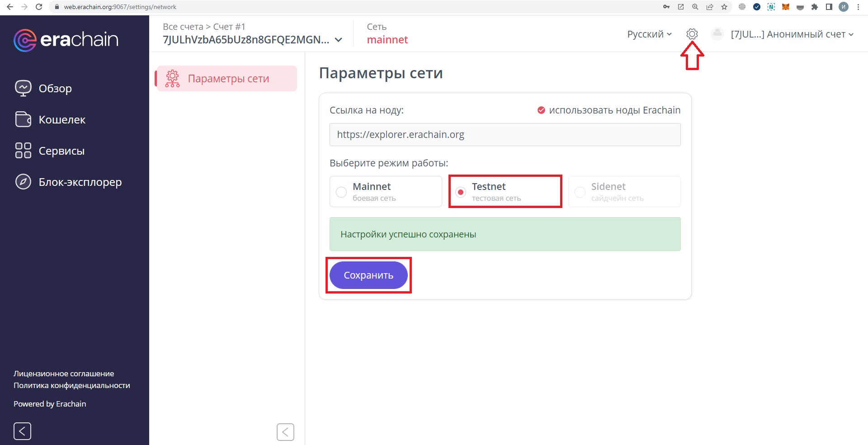The image size is (868, 445).
Task: Open settings via the gear icon in header
Action: pos(691,33)
